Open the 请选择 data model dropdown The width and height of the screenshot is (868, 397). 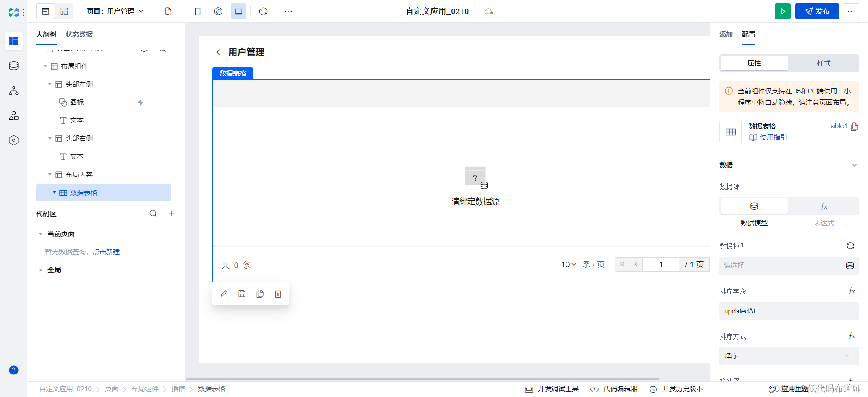click(x=789, y=266)
